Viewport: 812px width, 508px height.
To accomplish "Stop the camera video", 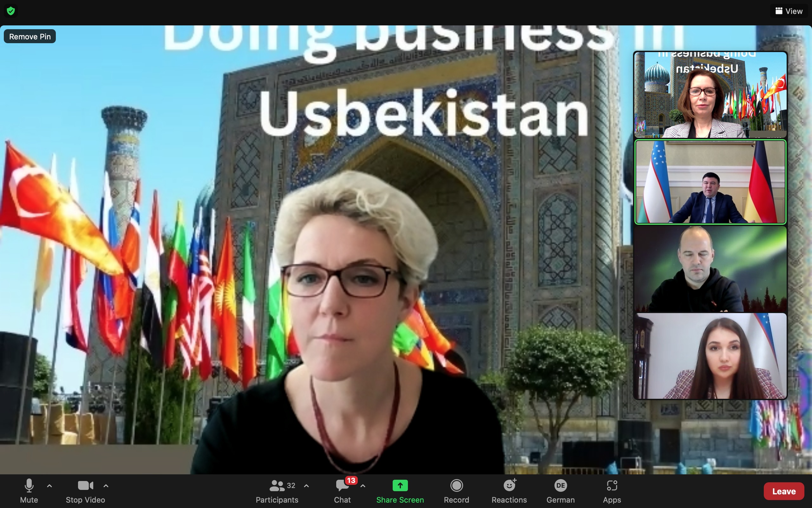I will (85, 491).
